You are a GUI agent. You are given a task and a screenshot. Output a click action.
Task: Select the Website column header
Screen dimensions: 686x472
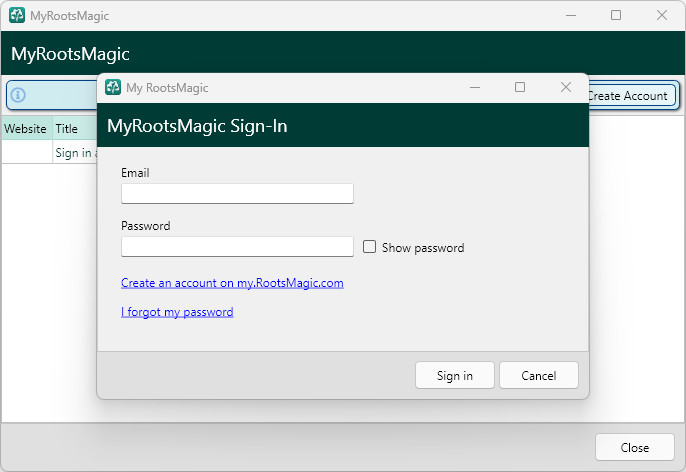coord(25,129)
